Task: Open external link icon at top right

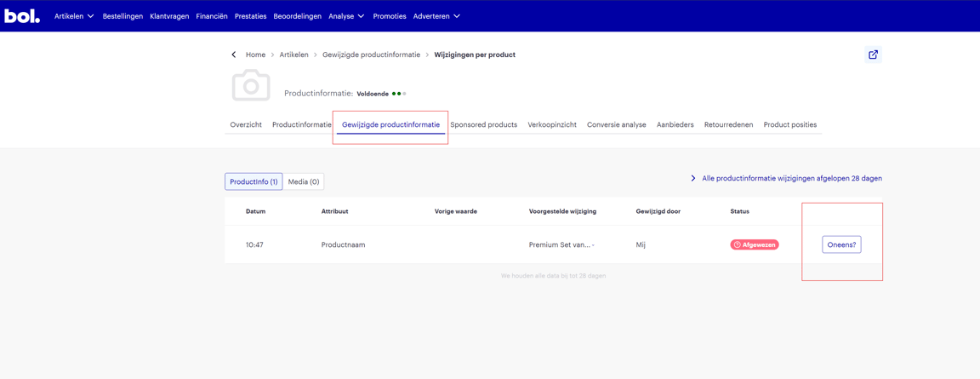Action: pyautogui.click(x=873, y=55)
